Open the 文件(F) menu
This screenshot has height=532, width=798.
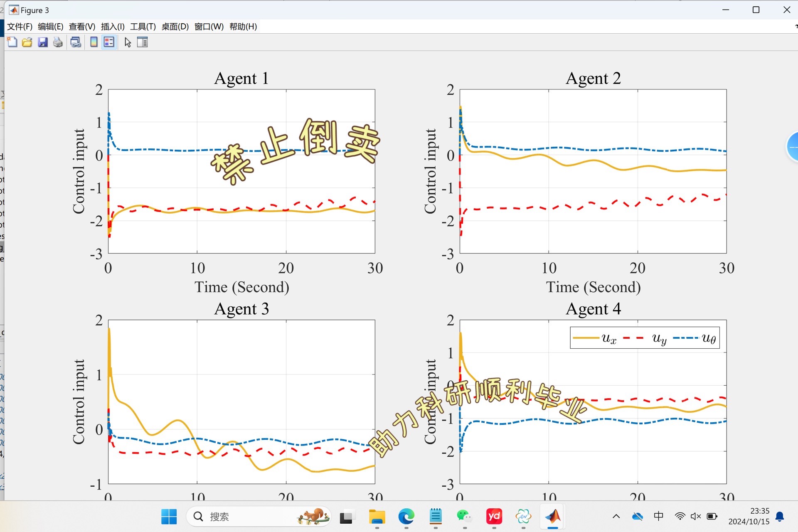(x=20, y=27)
